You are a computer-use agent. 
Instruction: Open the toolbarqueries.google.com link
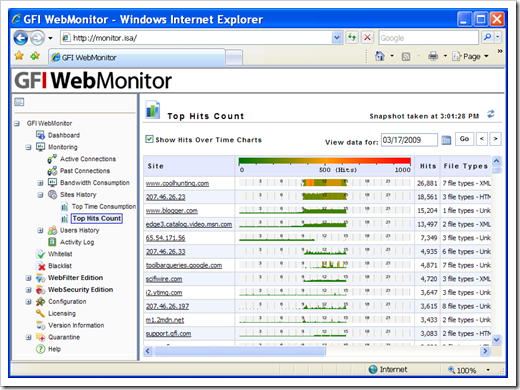point(184,265)
